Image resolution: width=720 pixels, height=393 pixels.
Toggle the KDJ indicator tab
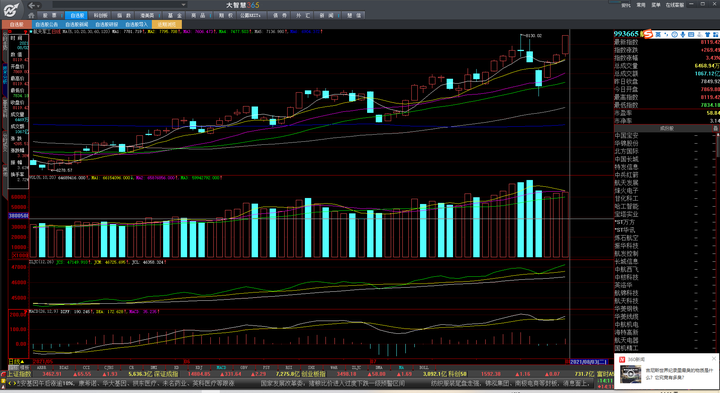coord(199,368)
